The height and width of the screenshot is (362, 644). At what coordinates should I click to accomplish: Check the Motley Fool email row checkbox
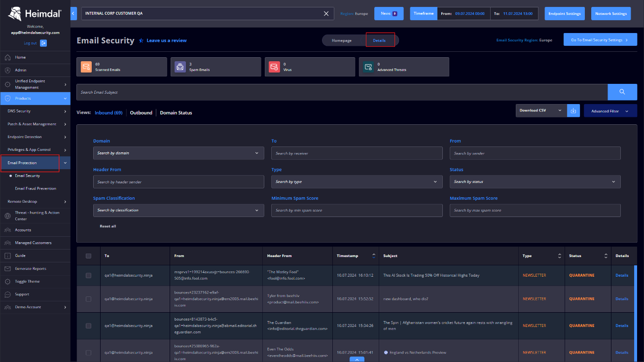[88, 275]
